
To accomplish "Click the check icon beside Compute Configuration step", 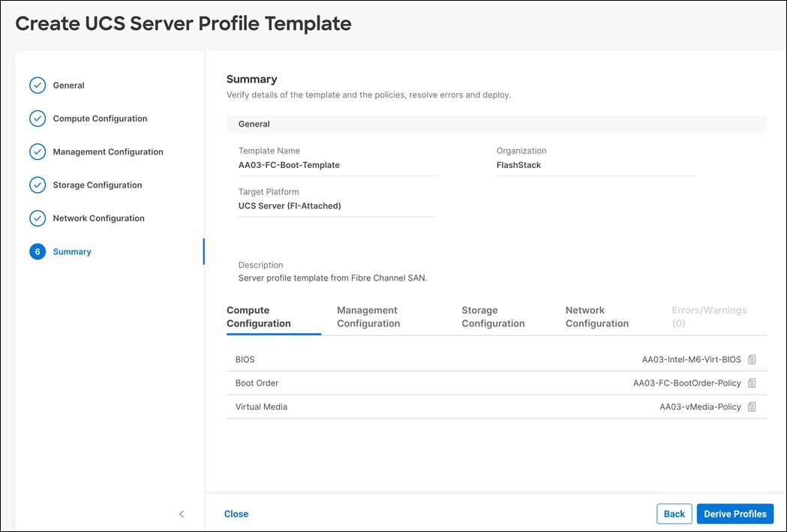I will click(x=38, y=118).
